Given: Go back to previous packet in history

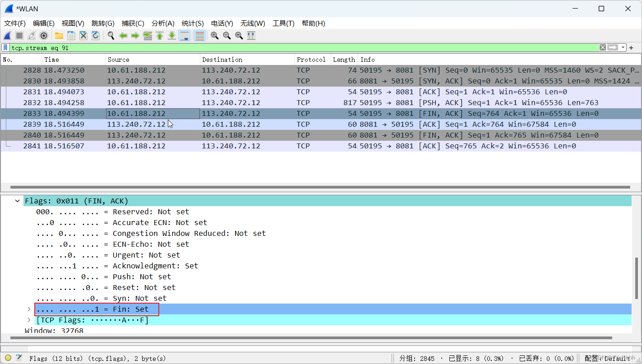Looking at the screenshot, I should 123,36.
